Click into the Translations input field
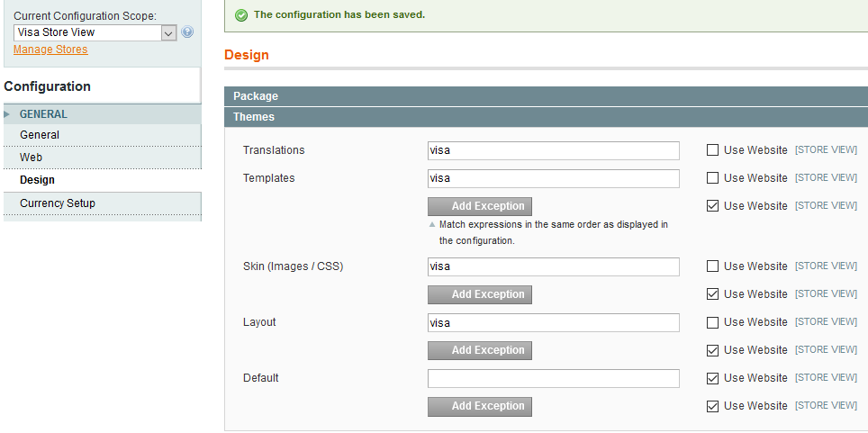Screen dimensions: 868x433 553,150
